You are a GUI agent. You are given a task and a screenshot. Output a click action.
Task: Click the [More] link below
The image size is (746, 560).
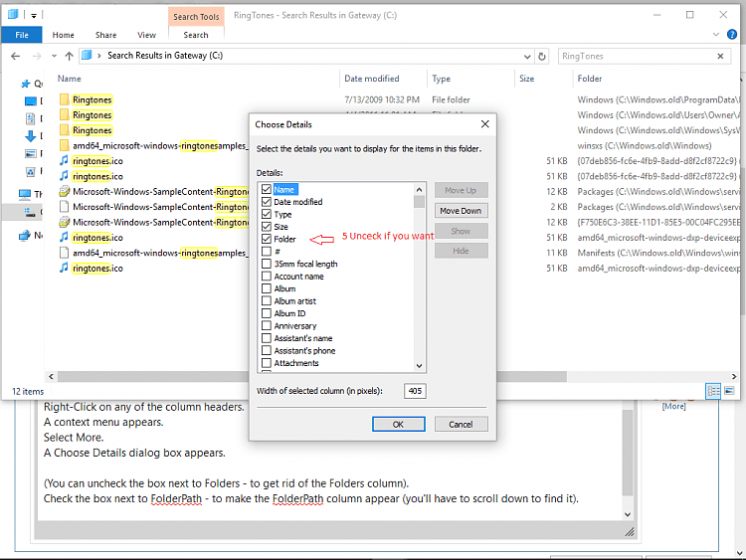tap(673, 406)
